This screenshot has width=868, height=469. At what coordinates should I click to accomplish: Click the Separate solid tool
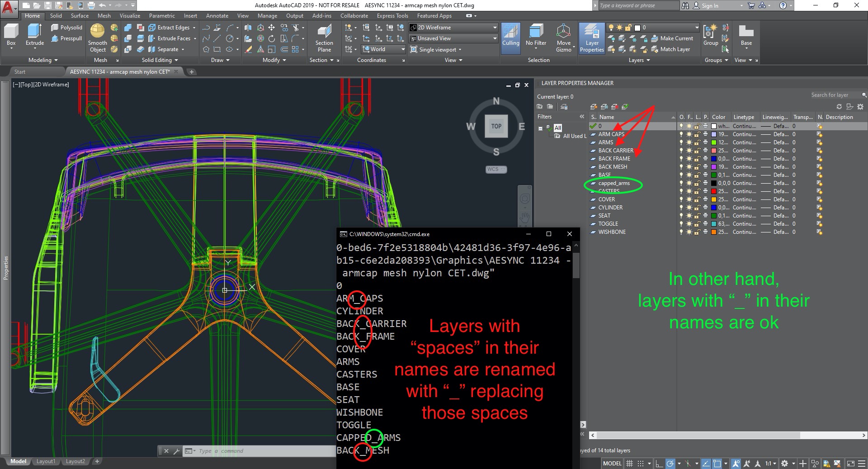[164, 49]
